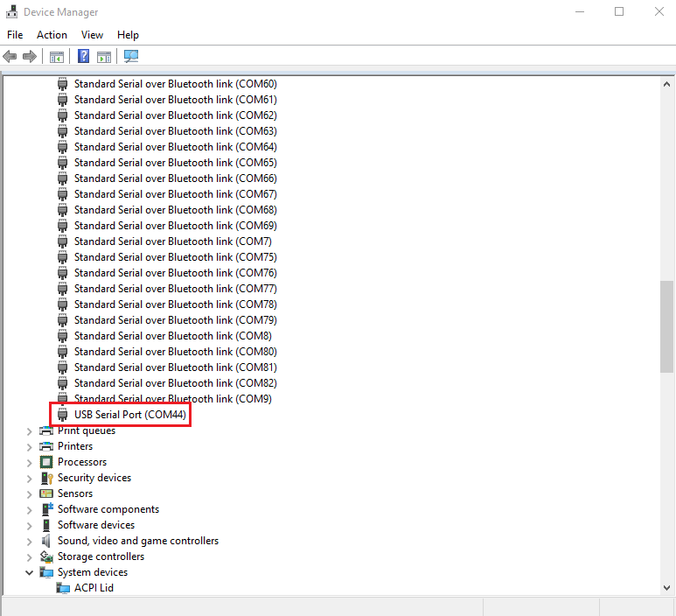The image size is (676, 616).
Task: Click the Show/Hide Action Pane toolbar icon
Action: 104,57
